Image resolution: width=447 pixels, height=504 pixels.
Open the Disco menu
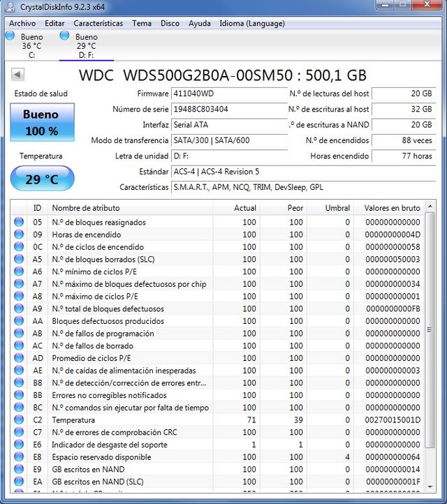(170, 24)
